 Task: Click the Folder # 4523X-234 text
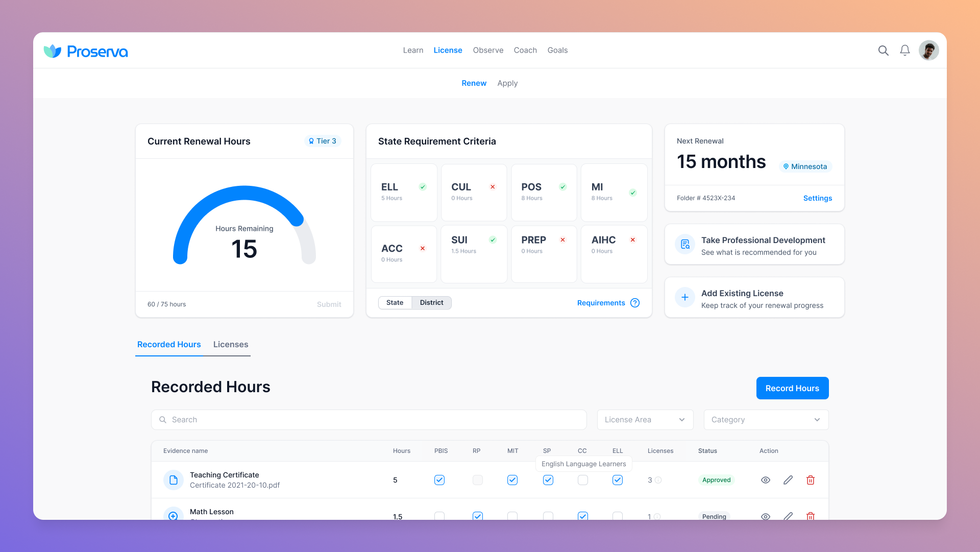click(706, 198)
